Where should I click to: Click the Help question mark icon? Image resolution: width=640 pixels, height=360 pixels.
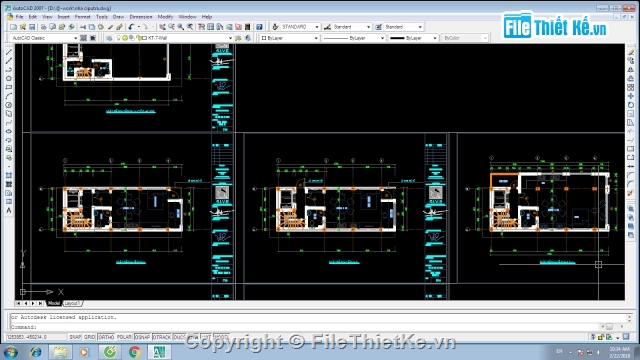(x=259, y=27)
